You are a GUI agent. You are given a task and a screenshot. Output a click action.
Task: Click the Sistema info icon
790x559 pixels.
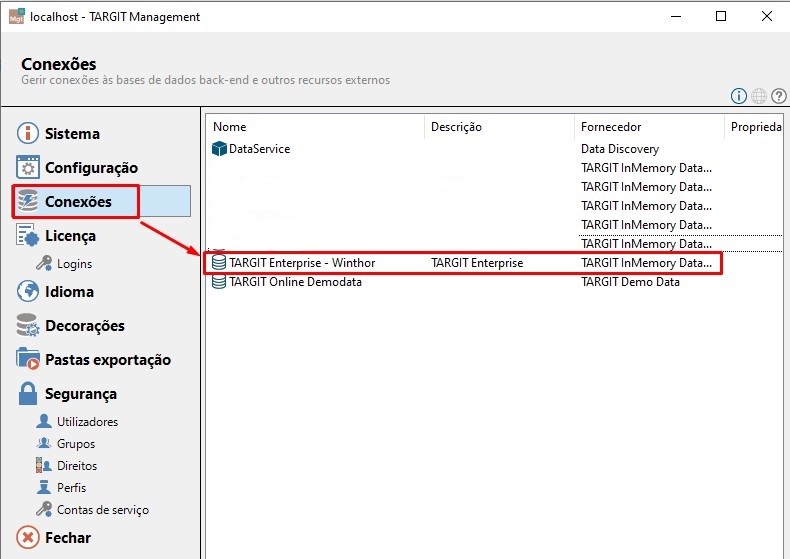(28, 133)
